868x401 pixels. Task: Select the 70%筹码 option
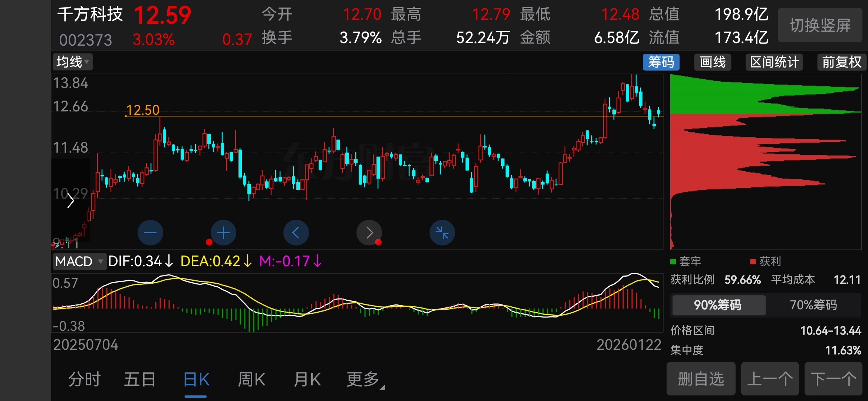click(813, 305)
